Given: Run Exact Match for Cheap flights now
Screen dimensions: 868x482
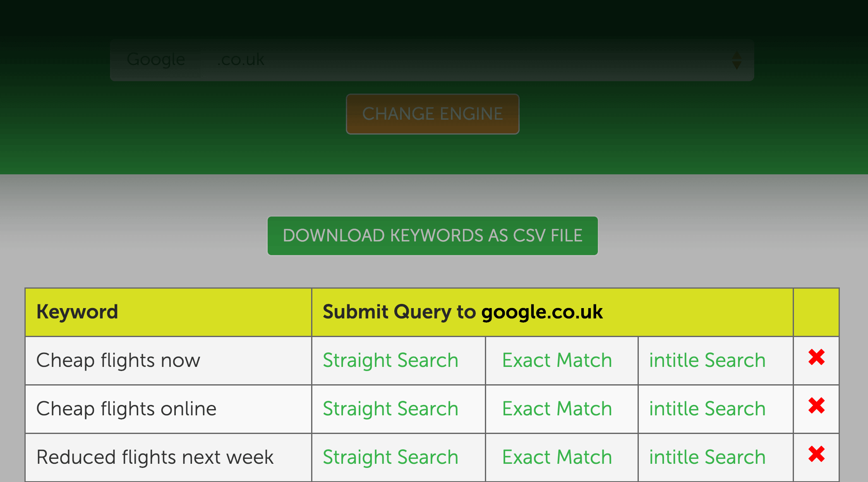Looking at the screenshot, I should pyautogui.click(x=557, y=360).
